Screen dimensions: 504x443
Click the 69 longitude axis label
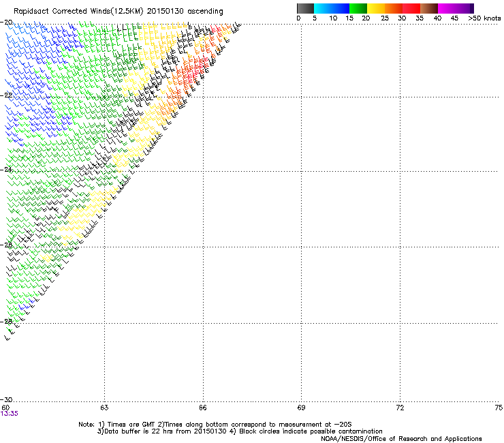[x=301, y=408]
